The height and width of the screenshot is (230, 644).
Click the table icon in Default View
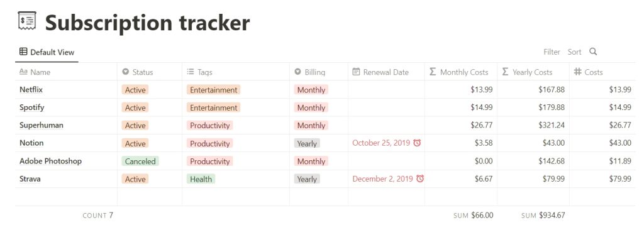(23, 52)
